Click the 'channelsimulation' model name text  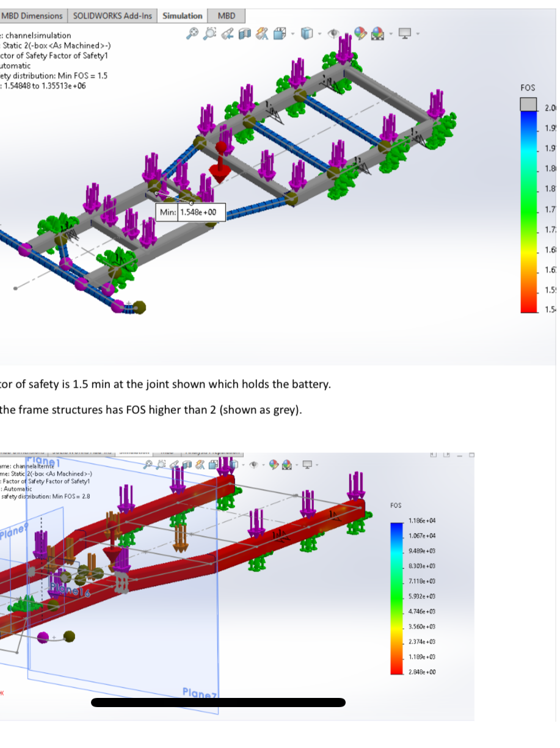click(38, 35)
